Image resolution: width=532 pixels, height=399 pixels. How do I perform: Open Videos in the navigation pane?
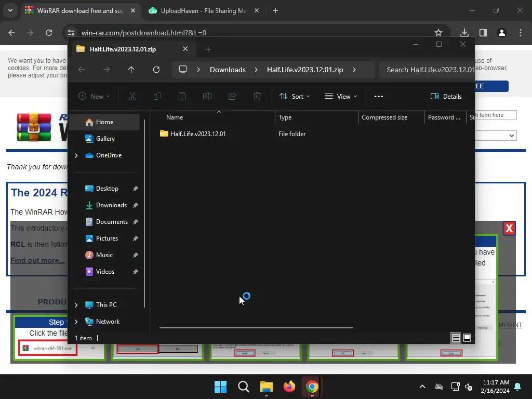tap(104, 272)
